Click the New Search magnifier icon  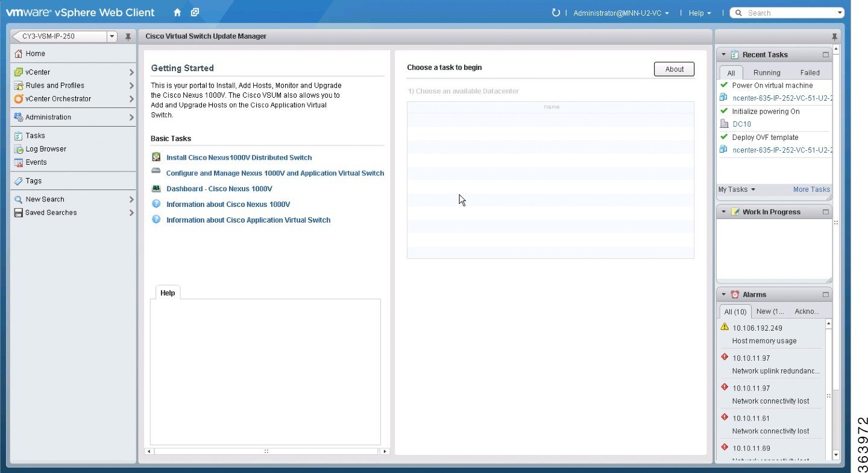18,198
